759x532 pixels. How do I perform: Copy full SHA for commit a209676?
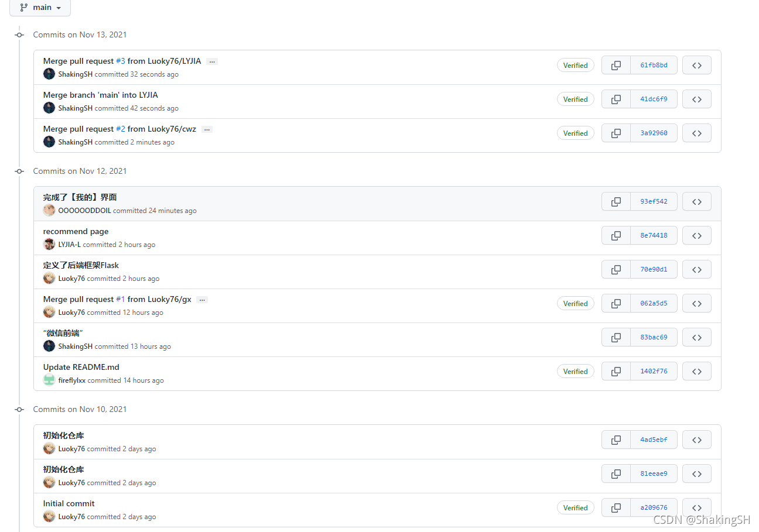coord(616,508)
